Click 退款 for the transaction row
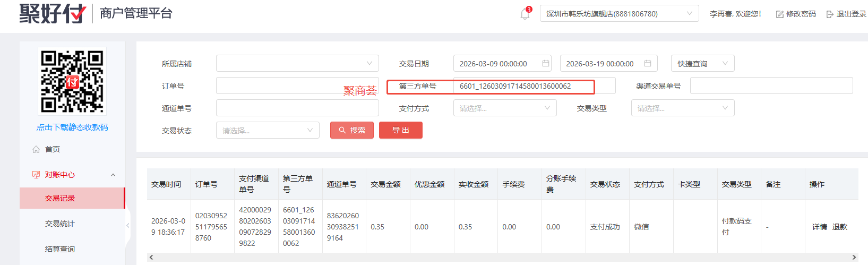 (840, 227)
